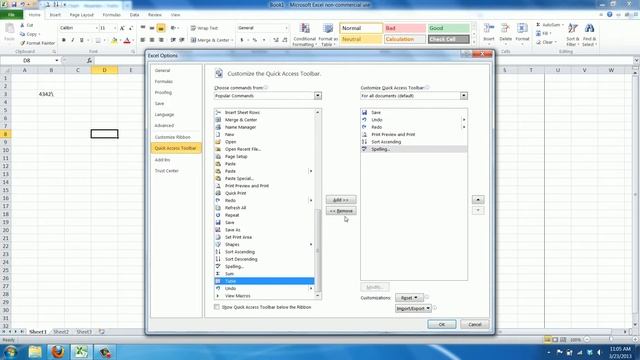Viewport: 640px width, 360px height.
Task: Select Quick Print command
Action: (x=264, y=193)
